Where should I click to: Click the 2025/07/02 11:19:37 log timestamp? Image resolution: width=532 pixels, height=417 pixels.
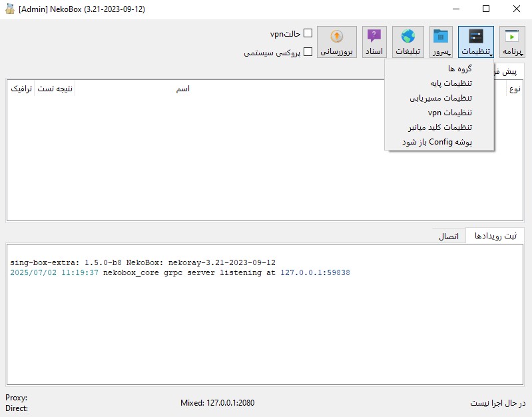54,272
